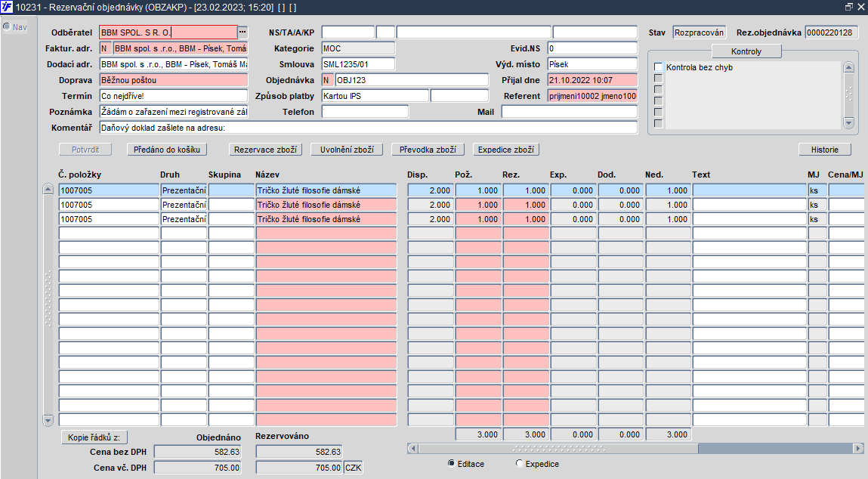
Task: Click the Potvrdit button
Action: pyautogui.click(x=86, y=150)
